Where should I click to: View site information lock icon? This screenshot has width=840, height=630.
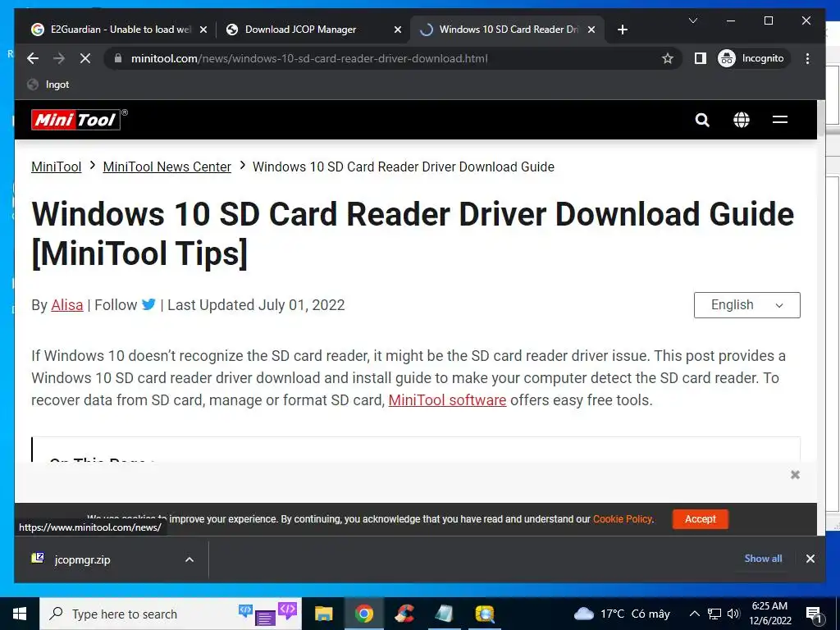point(118,58)
